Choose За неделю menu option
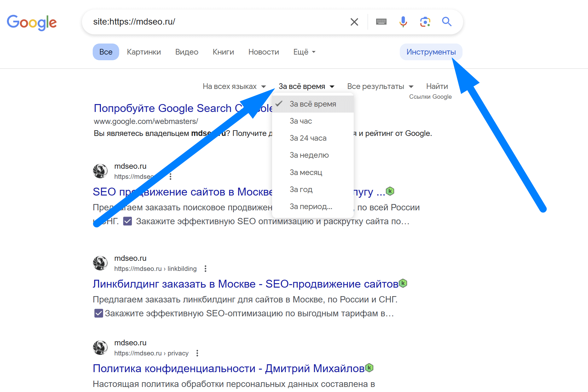 (313, 155)
